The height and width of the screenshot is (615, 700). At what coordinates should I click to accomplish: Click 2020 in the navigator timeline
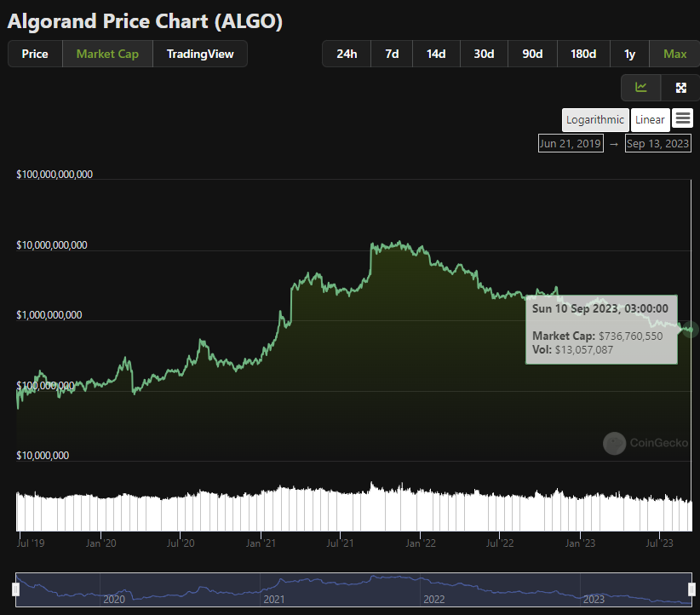pyautogui.click(x=114, y=600)
